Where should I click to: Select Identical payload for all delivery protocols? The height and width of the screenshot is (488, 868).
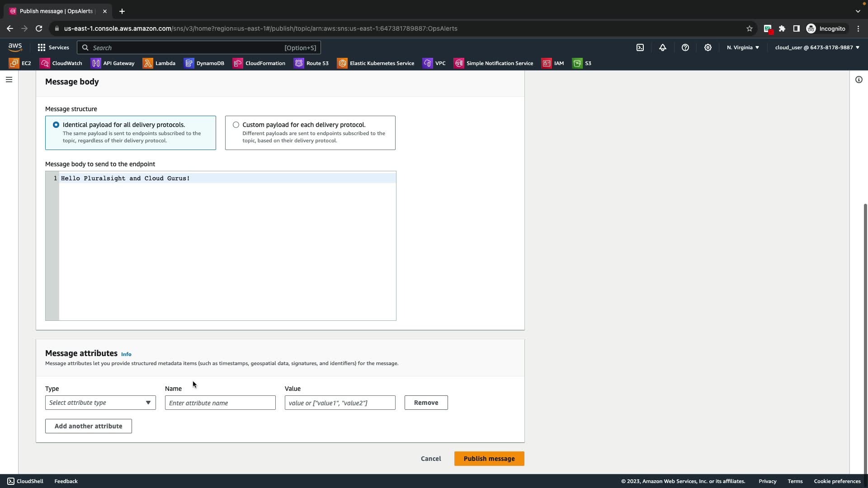[56, 125]
